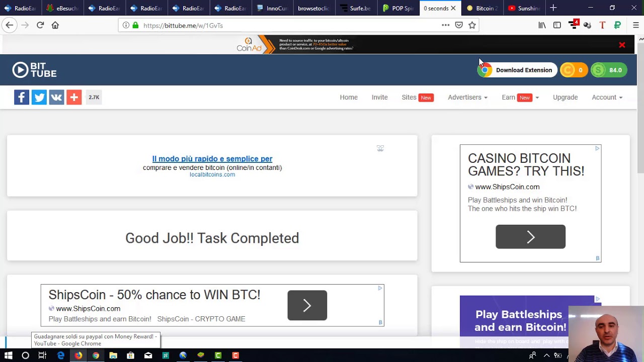This screenshot has width=644, height=362.
Task: Click the site info lock icon
Action: (135, 25)
